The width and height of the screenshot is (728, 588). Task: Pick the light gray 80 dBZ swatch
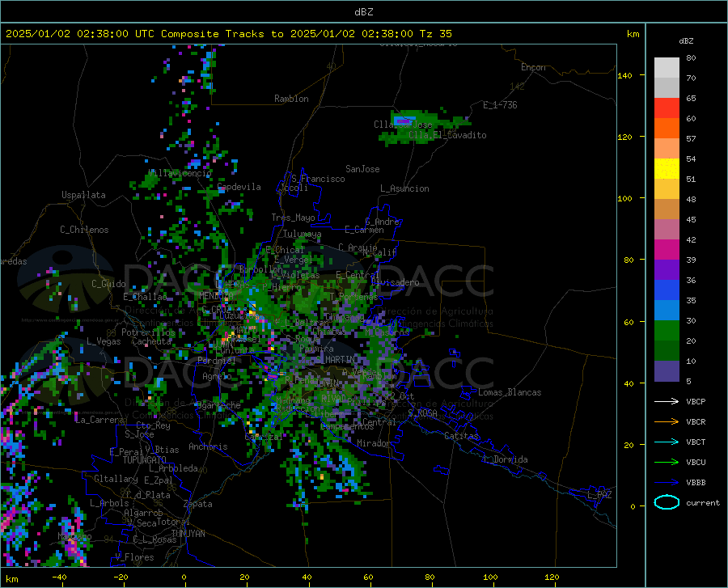pyautogui.click(x=667, y=68)
